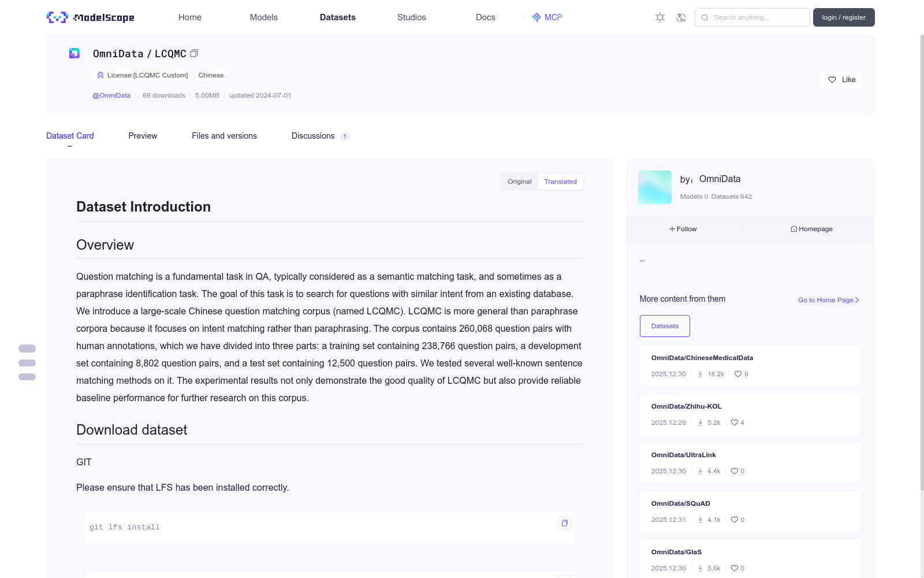The height and width of the screenshot is (578, 924).
Task: Click the bottom floating sidebar pill
Action: [x=27, y=377]
